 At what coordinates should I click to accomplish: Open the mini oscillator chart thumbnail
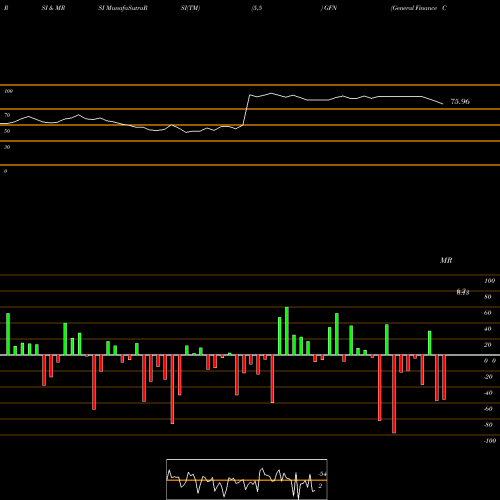(247, 479)
